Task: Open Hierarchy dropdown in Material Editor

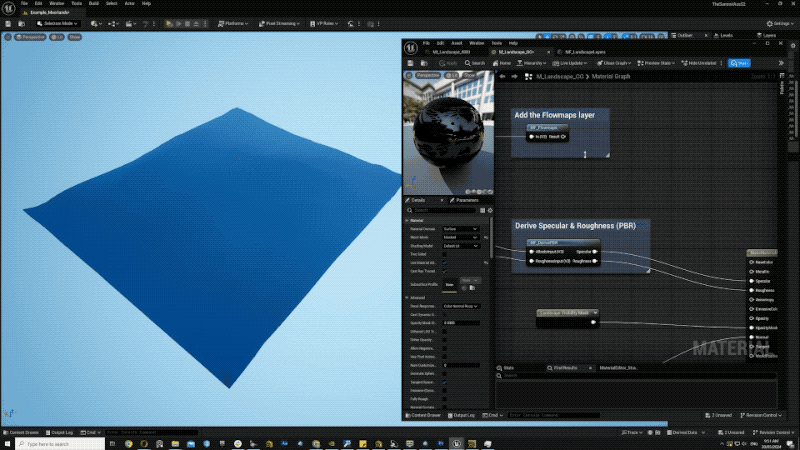Action: pyautogui.click(x=531, y=63)
